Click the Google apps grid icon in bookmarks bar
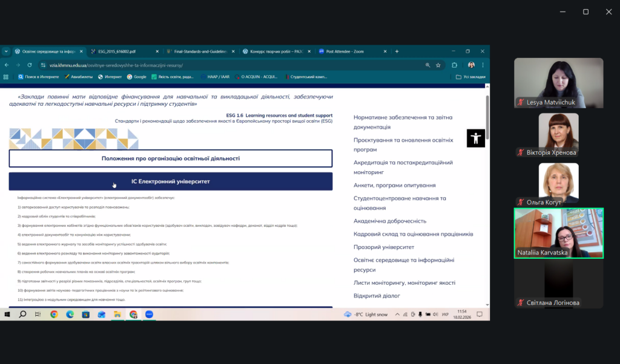 (6, 77)
